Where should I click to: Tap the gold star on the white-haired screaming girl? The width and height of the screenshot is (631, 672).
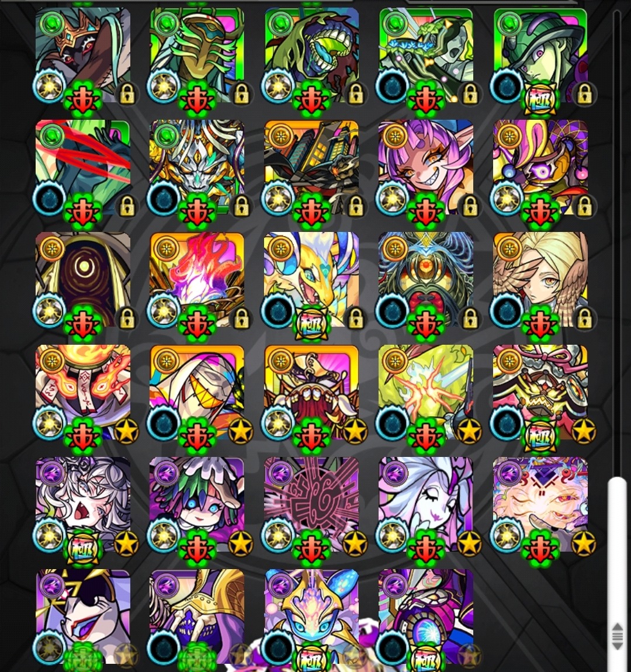pyautogui.click(x=126, y=543)
